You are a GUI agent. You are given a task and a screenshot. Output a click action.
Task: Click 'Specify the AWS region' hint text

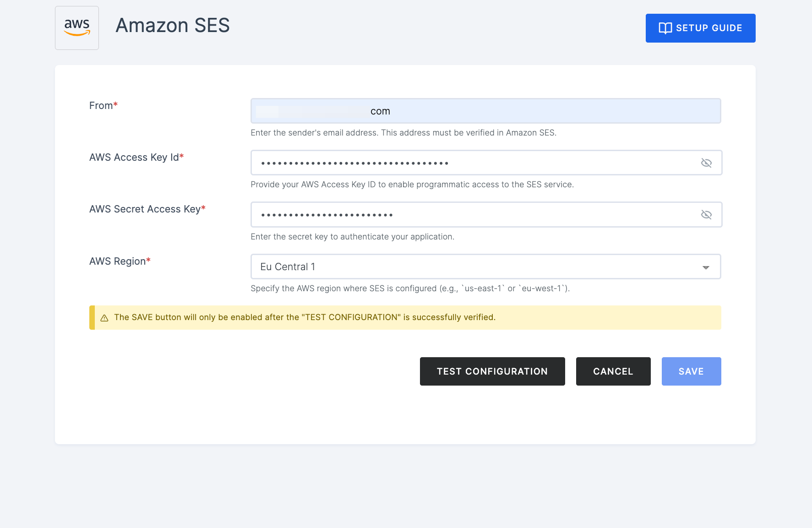(x=410, y=288)
